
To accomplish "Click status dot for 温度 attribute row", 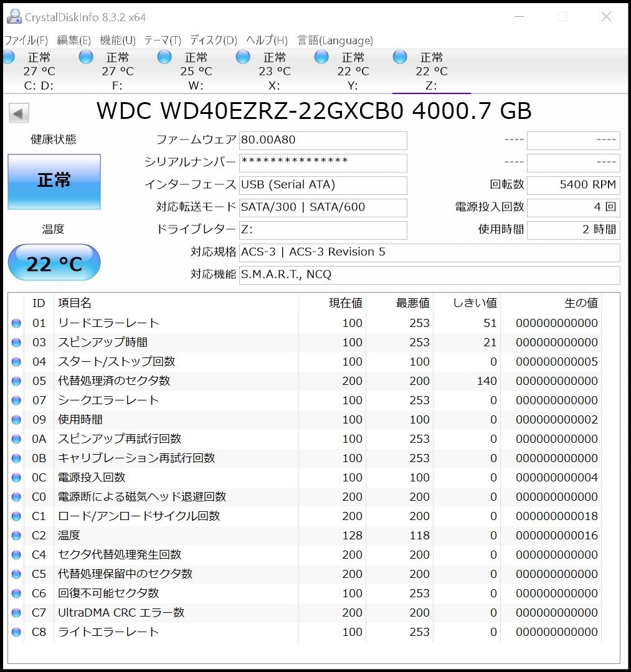I will [16, 536].
